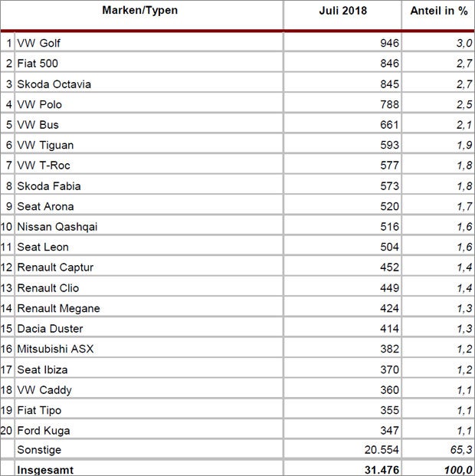Select the Fiat 500 cell

coord(38,64)
